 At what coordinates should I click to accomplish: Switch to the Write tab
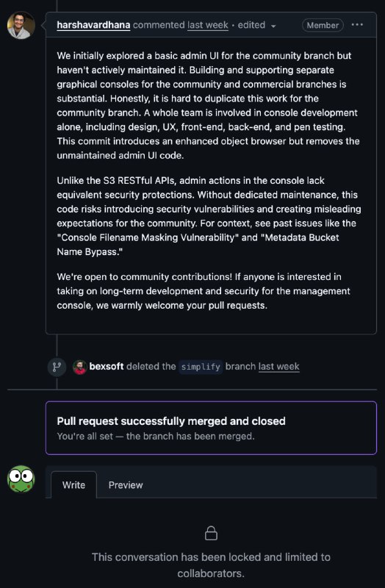coord(74,485)
